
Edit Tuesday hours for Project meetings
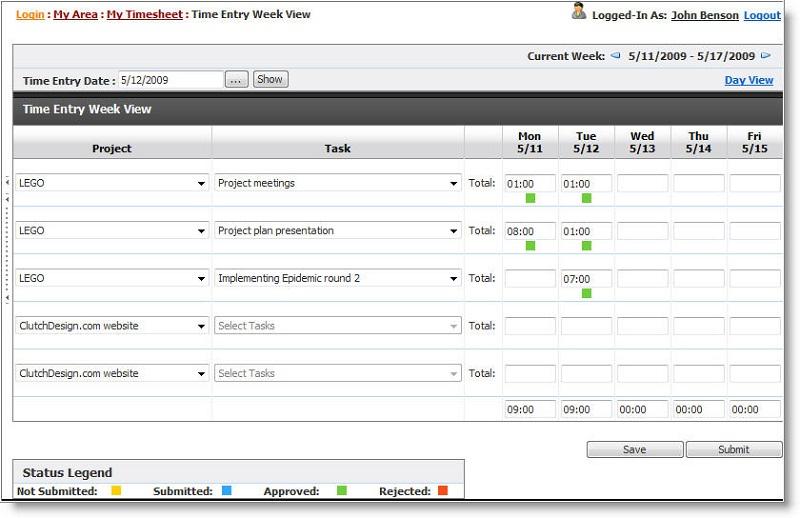(587, 183)
